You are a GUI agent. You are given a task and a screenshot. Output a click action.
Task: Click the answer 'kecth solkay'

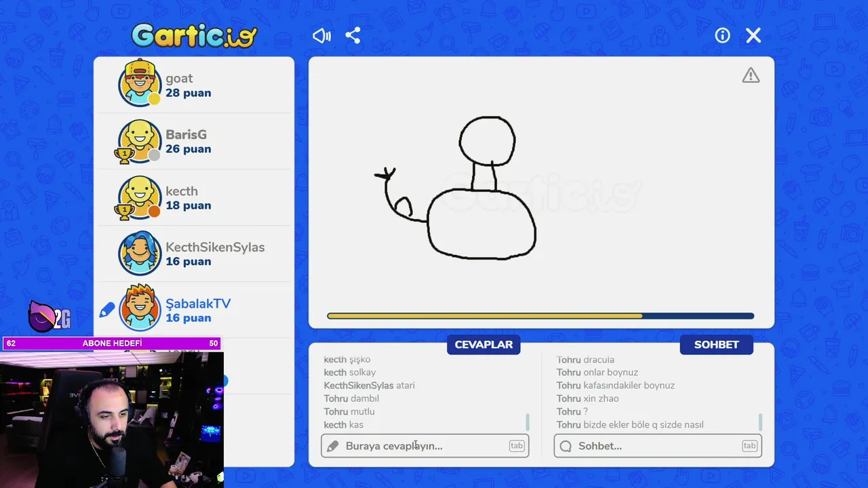(x=349, y=372)
